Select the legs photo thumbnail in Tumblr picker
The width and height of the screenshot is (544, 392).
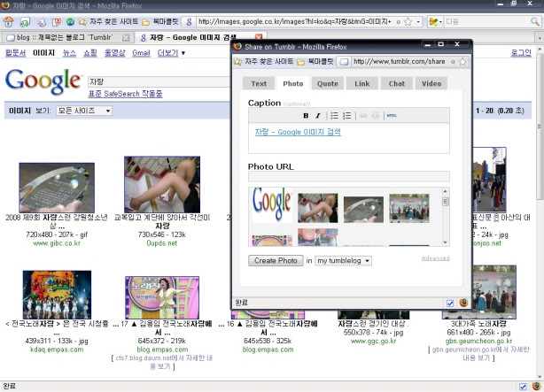tap(317, 208)
